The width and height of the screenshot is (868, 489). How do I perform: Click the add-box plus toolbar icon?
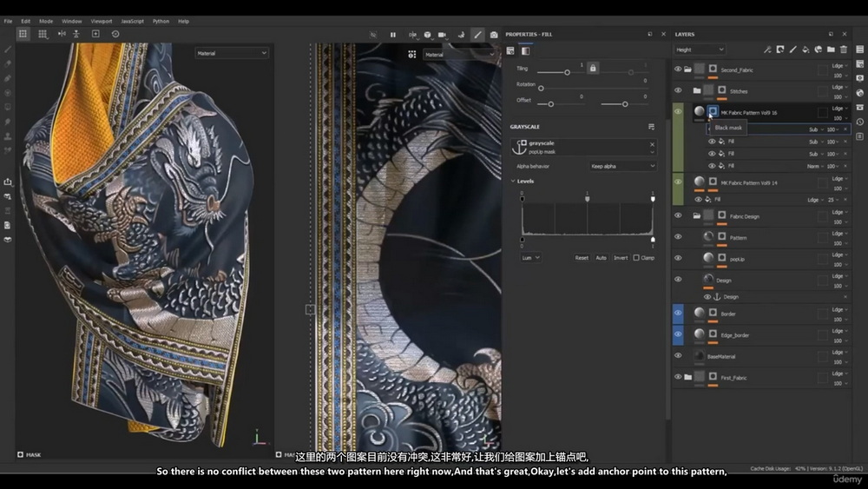tap(95, 34)
